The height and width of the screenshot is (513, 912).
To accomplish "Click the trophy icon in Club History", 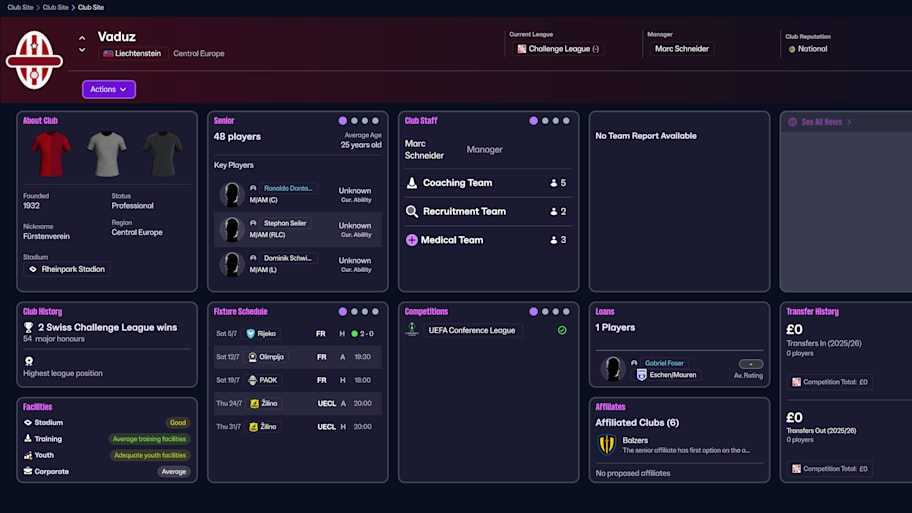I will [x=28, y=328].
